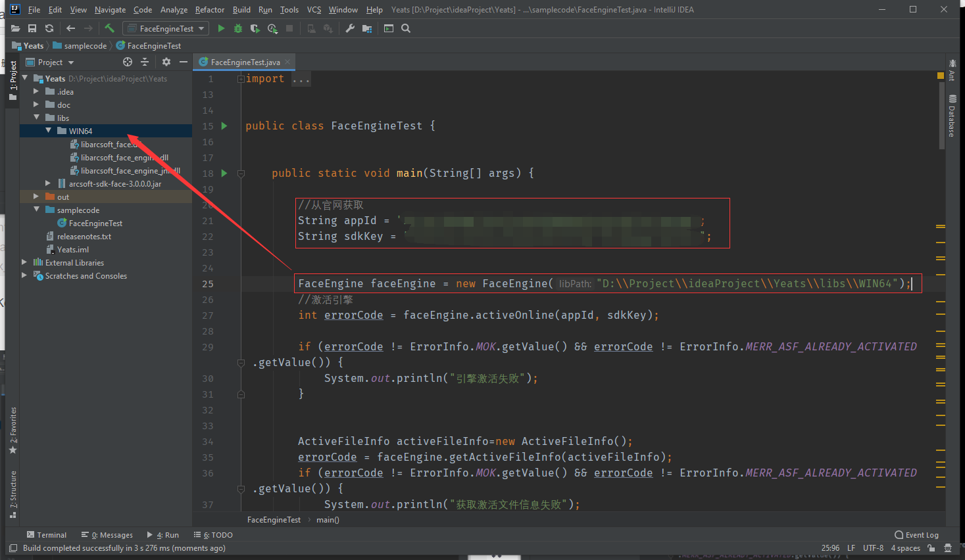Open Project panel gear options
Image resolution: width=965 pixels, height=560 pixels.
click(x=166, y=62)
